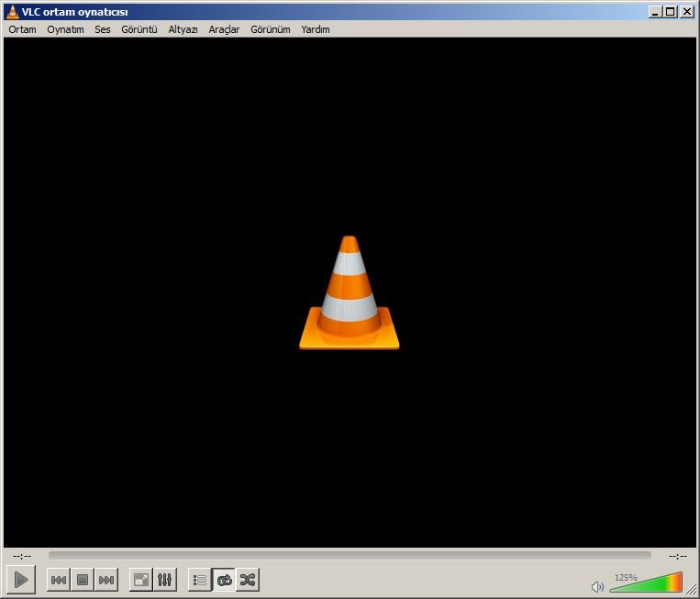Grab the window resize grip corner
700x599 pixels.
(691, 589)
